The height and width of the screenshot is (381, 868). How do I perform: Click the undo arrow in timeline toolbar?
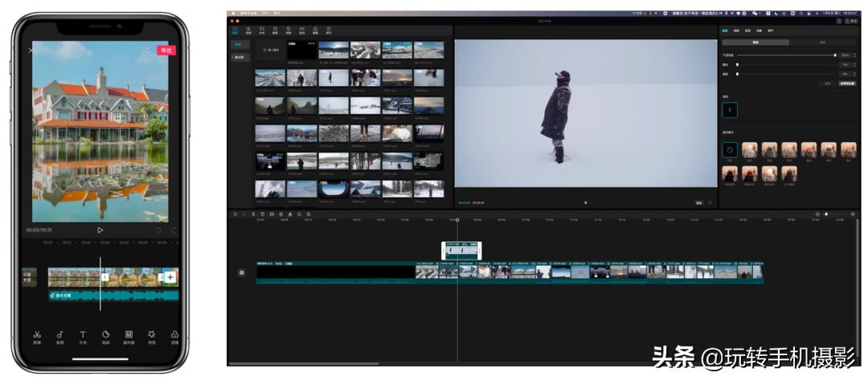tap(235, 215)
